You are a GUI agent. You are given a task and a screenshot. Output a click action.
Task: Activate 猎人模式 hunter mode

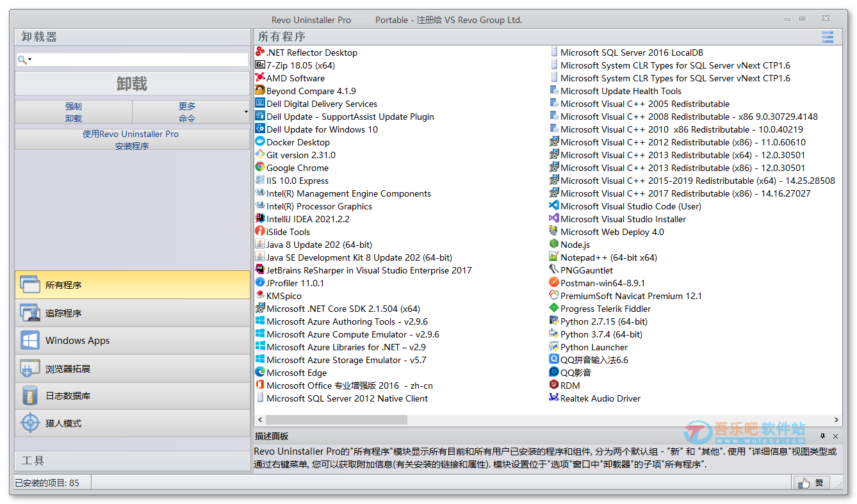coord(133,423)
